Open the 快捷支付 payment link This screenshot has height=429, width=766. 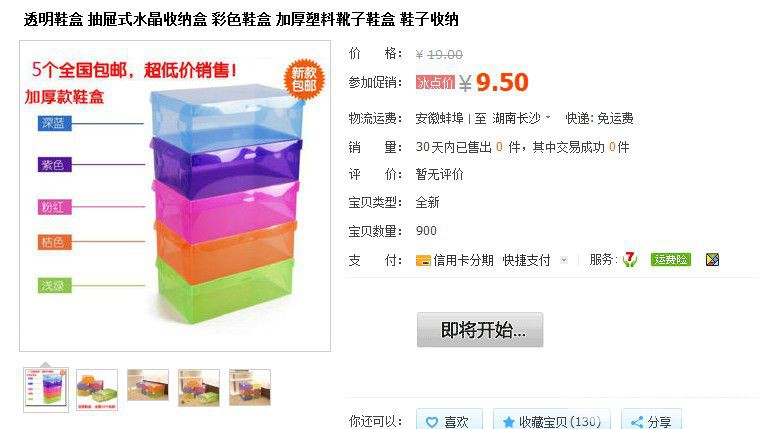tap(526, 260)
